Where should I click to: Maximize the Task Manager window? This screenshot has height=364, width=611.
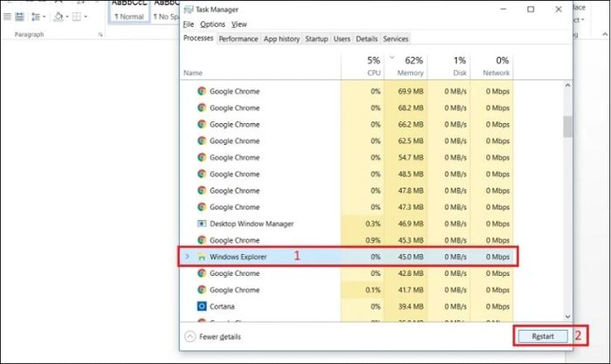pyautogui.click(x=531, y=9)
